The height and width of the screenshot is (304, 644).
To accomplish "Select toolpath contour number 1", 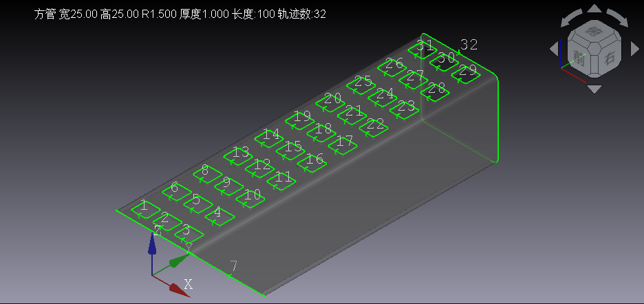I will 144,210.
